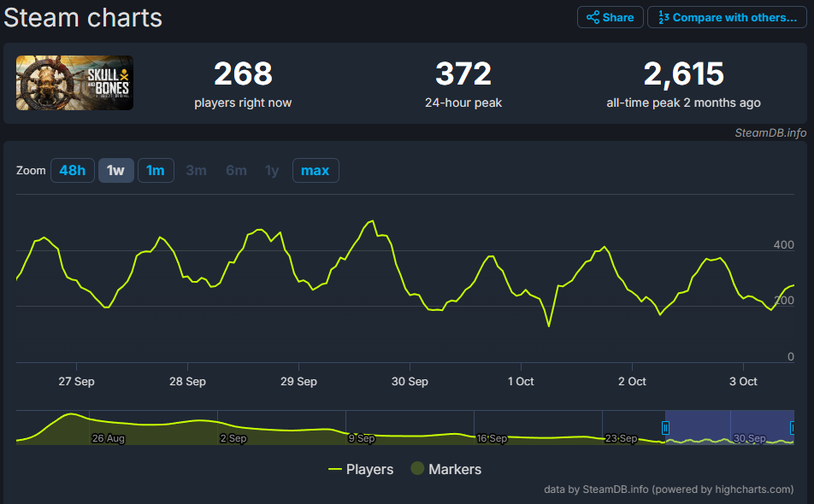The height and width of the screenshot is (504, 814).
Task: Grab the left navigator range handle
Action: pos(665,428)
